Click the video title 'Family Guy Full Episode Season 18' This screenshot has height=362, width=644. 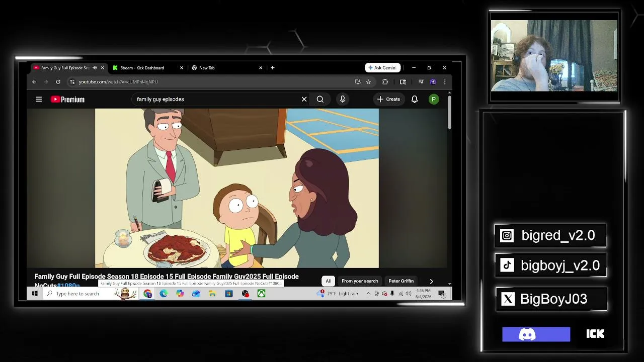pyautogui.click(x=167, y=281)
